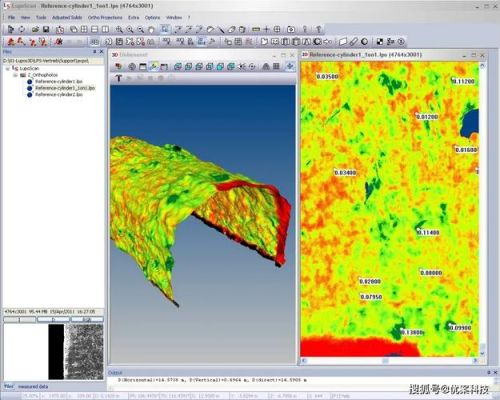The height and width of the screenshot is (400, 500).
Task: Click the globe icon in 3D window toolbar
Action: coord(132,66)
